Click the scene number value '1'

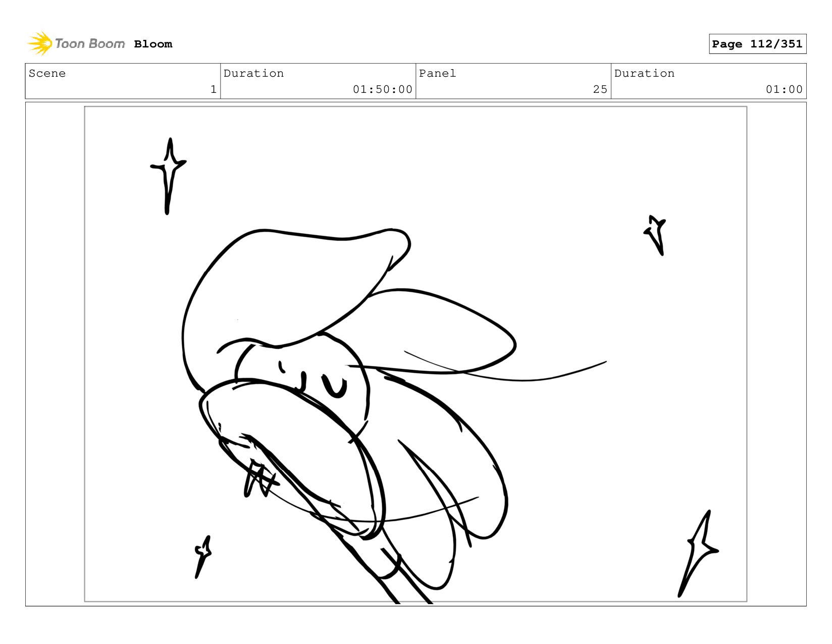214,89
